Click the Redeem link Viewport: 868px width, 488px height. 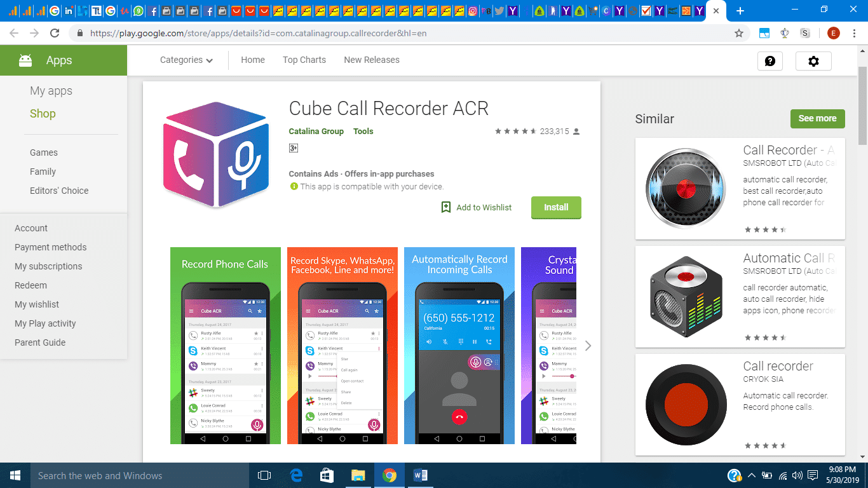tap(31, 285)
